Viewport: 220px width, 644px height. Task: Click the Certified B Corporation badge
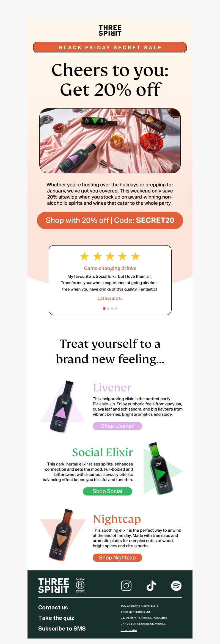80,585
